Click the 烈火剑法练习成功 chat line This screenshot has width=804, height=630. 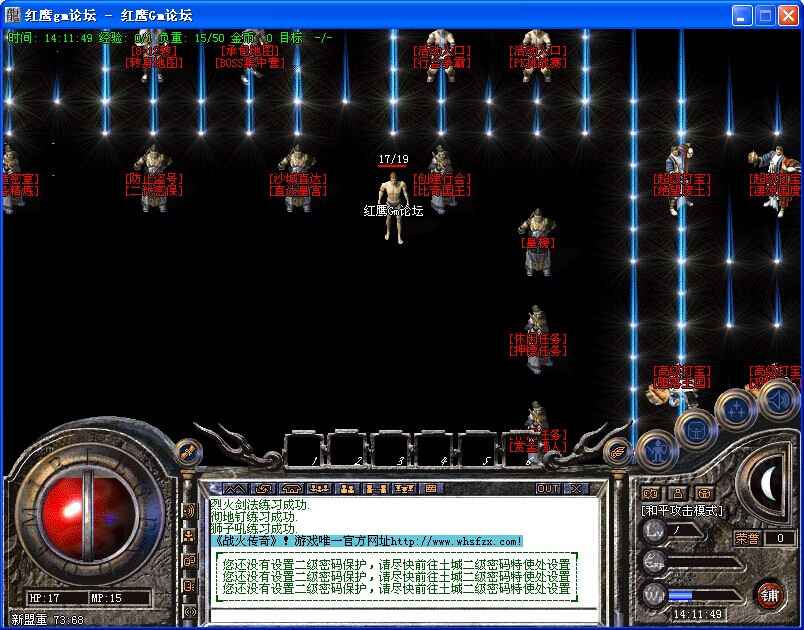tap(260, 504)
